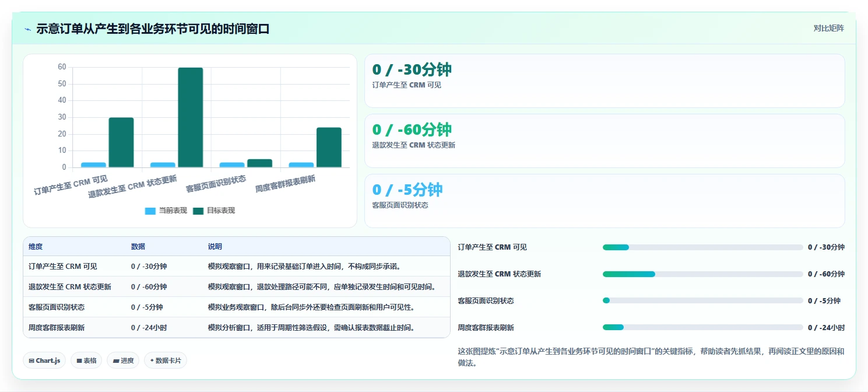Click the 退款发生至 CRM 状态更新 caption in stat card
The width and height of the screenshot is (868, 392).
[414, 145]
